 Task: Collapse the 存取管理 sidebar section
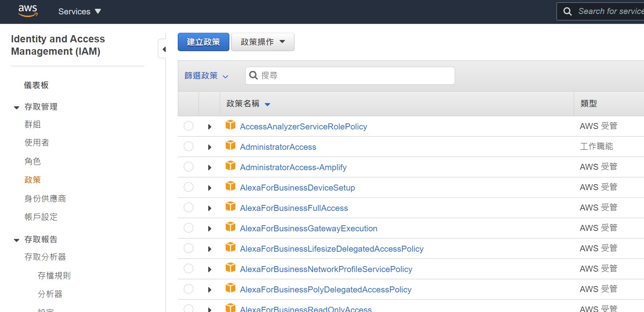16,107
